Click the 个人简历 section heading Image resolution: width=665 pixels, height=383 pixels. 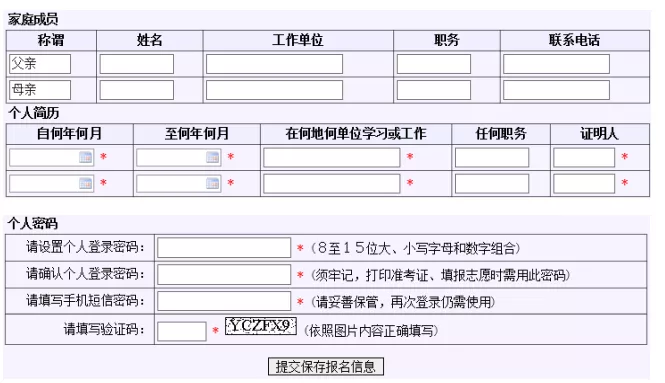(34, 113)
